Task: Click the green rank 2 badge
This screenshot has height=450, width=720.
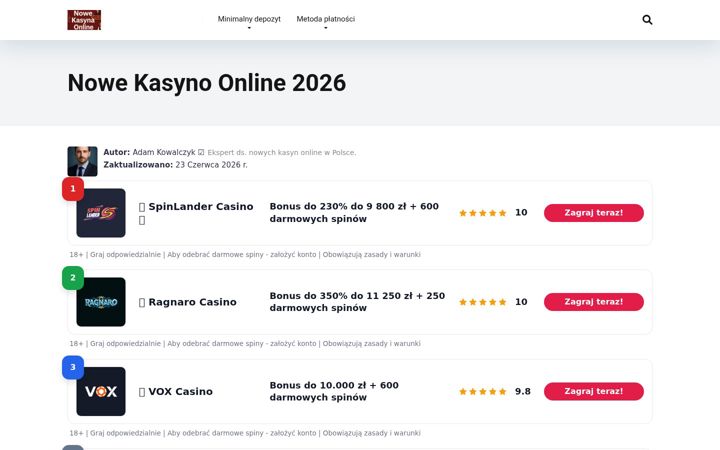Action: [73, 278]
